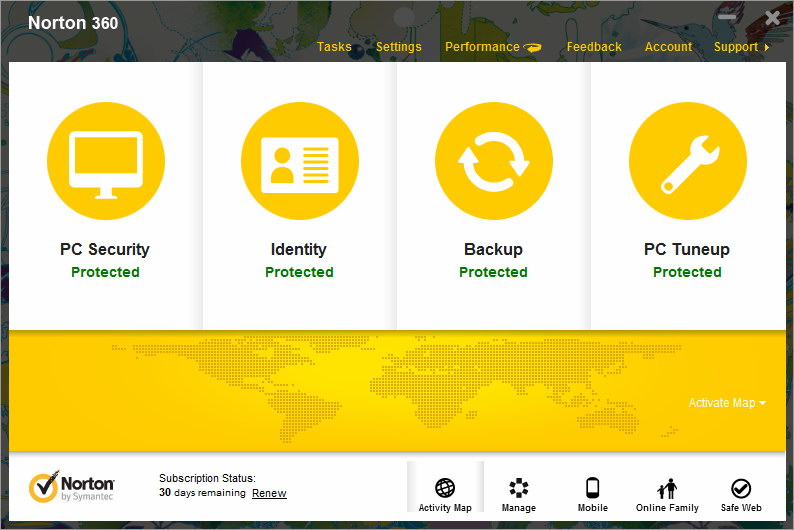Click the Backup title text

point(493,249)
